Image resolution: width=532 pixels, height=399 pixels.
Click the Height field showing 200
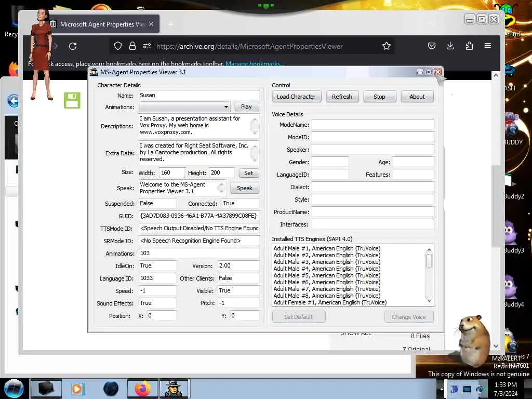(x=222, y=172)
